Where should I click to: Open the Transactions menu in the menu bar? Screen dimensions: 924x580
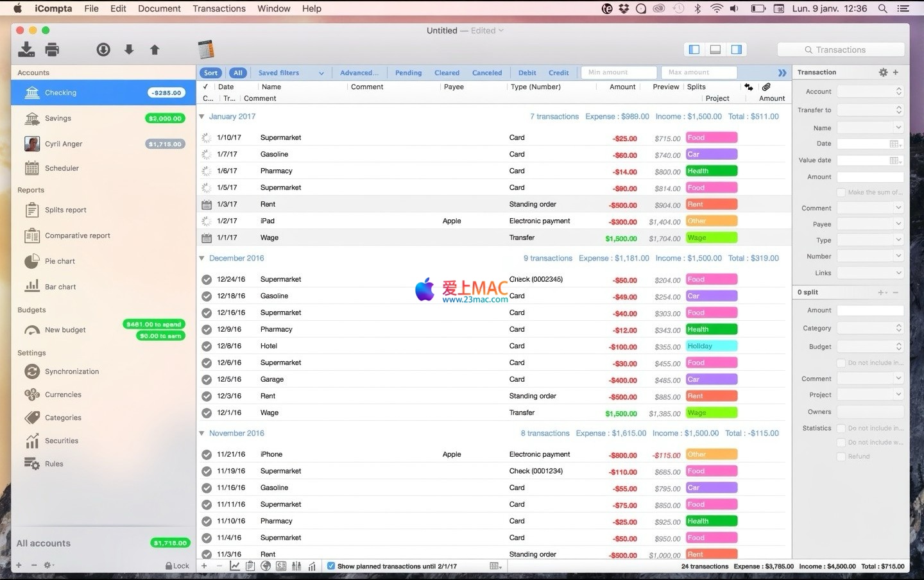point(219,8)
